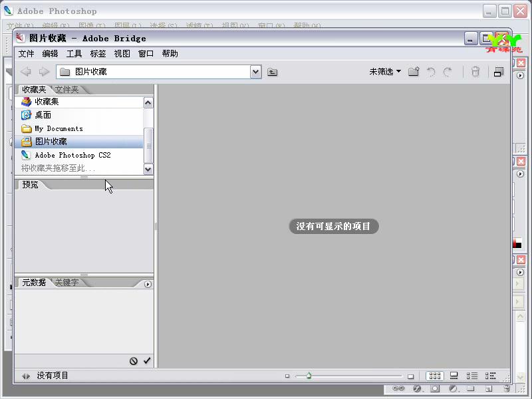The height and width of the screenshot is (399, 532).
Task: Cancel metadata changes with the circle-slash icon
Action: [x=134, y=361]
